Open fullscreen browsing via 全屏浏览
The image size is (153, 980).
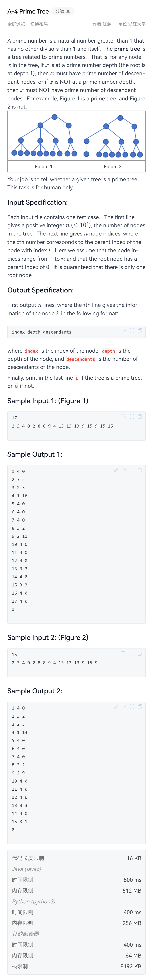pos(16,24)
